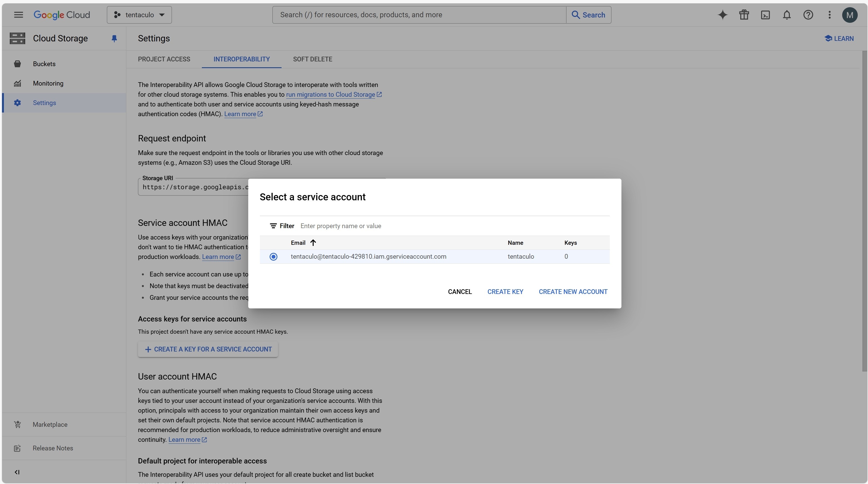This screenshot has height=484, width=868.
Task: Open the main navigation hamburger menu
Action: tap(19, 15)
